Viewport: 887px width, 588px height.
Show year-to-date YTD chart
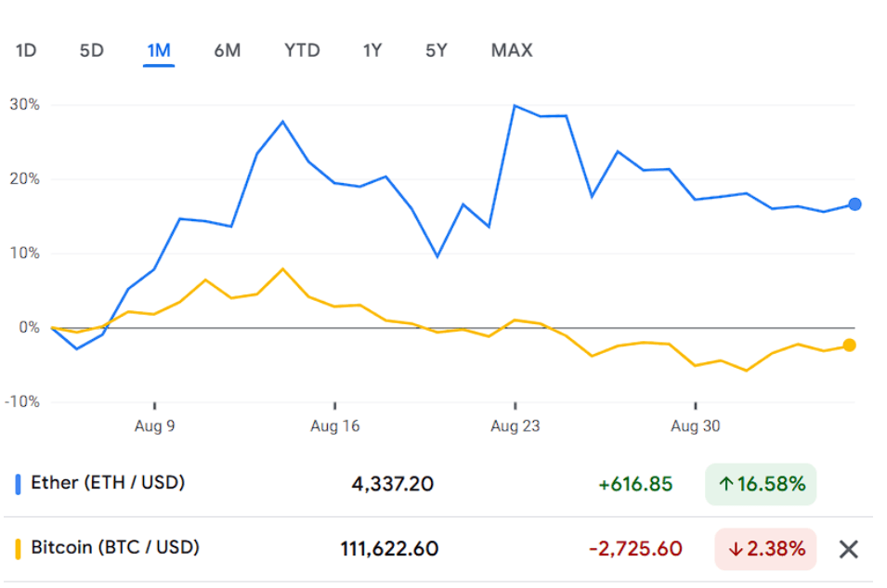302,50
